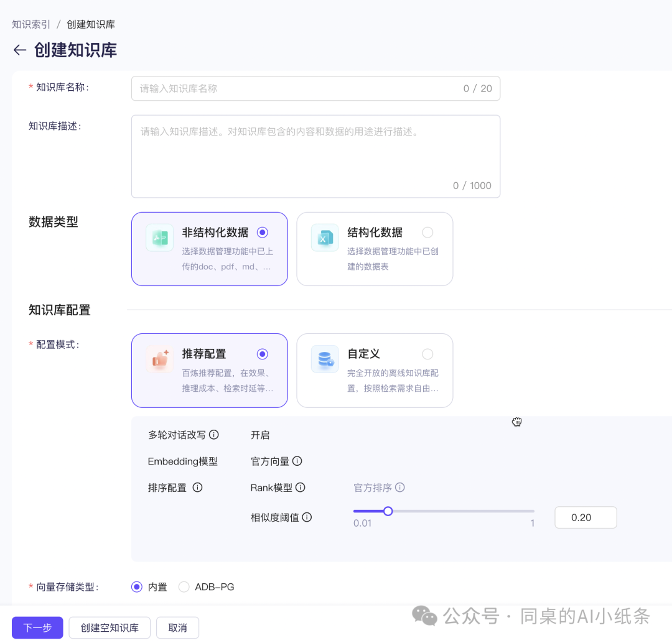Screen dimensions: 672x643
Task: Click the info icon beside 官方排序
Action: coord(400,488)
